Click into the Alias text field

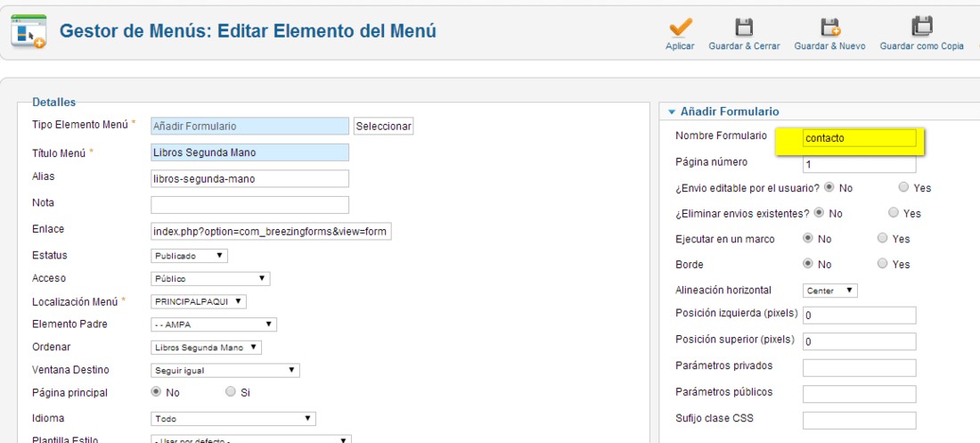coord(250,178)
